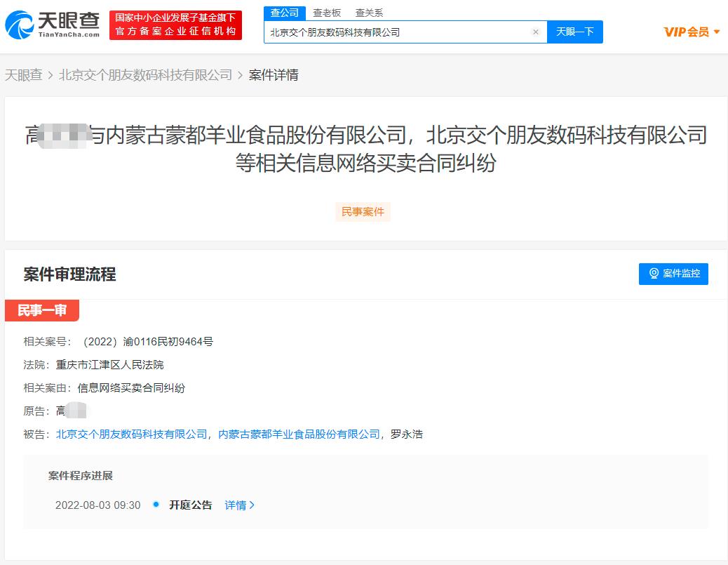Click the 开庭公告 progress entry
728x565 pixels.
(x=190, y=505)
